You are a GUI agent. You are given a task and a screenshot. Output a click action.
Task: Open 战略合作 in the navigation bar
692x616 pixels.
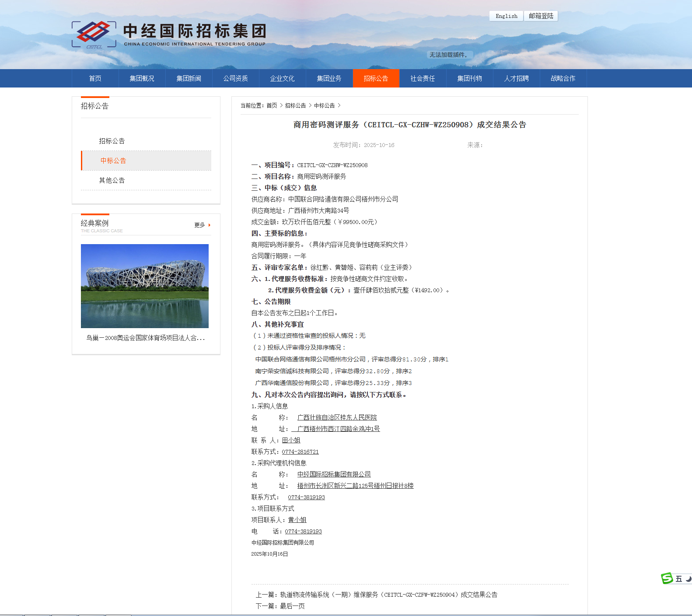point(563,78)
